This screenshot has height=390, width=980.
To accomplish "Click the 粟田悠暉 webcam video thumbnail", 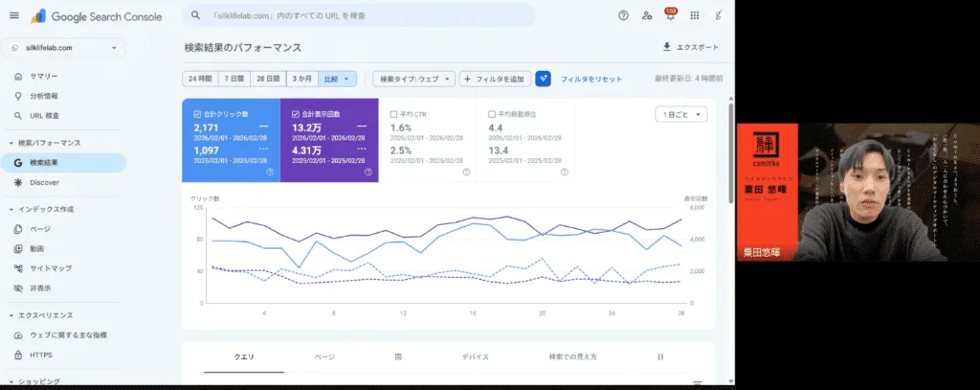I will click(x=858, y=193).
